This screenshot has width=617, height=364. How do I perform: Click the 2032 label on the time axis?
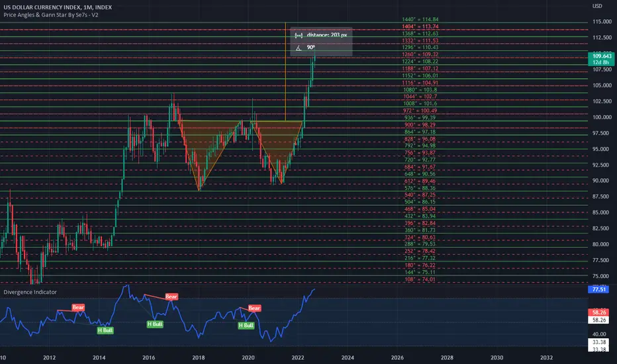pos(546,357)
